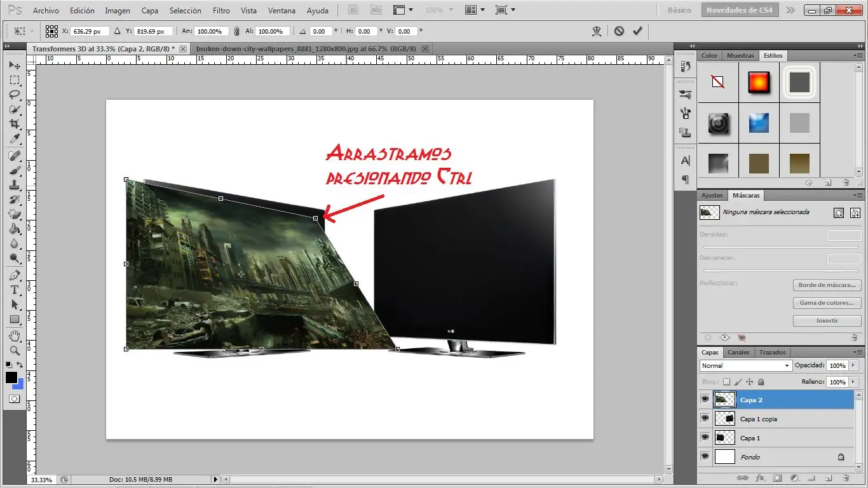868x488 pixels.
Task: Select the Hand tool
Action: tap(14, 335)
